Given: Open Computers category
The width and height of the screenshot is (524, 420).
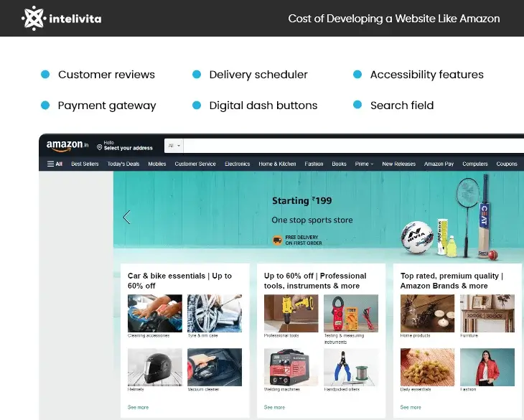Looking at the screenshot, I should (475, 164).
